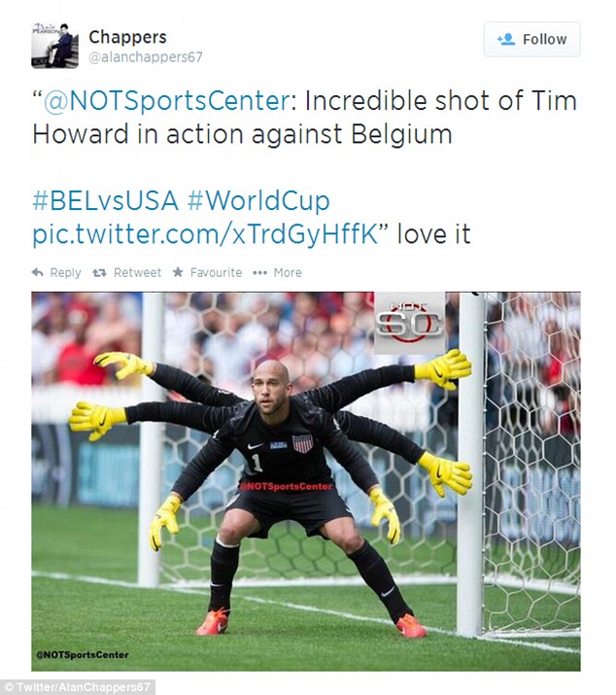
Task: Open the #BELvsUSA hashtag
Action: pos(106,200)
